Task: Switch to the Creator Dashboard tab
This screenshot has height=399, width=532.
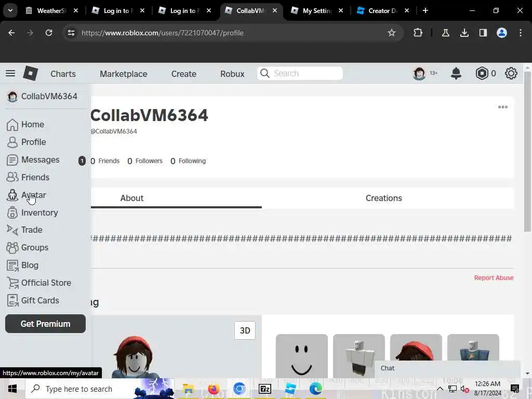Action: point(383,10)
